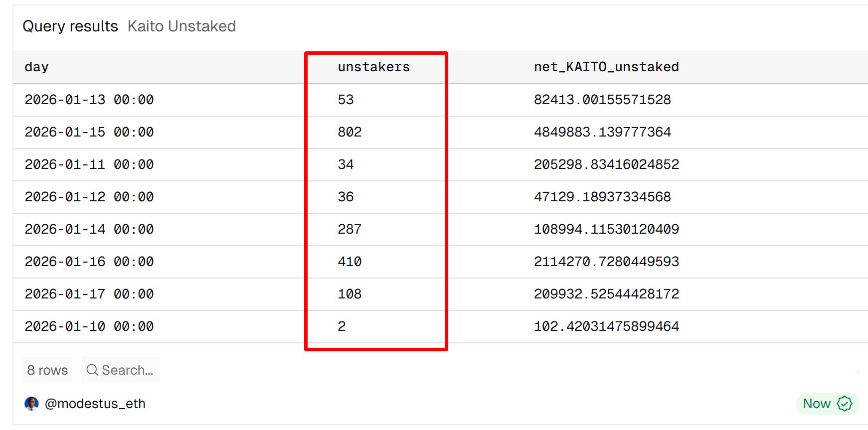Click the Query results heading
This screenshot has height=430, width=868.
[70, 26]
